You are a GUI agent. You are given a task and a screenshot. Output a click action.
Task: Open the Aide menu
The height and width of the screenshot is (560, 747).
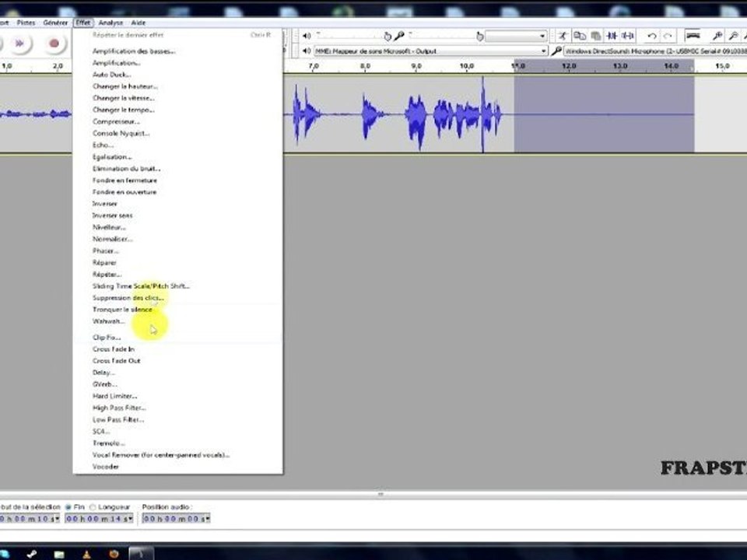[x=139, y=23]
